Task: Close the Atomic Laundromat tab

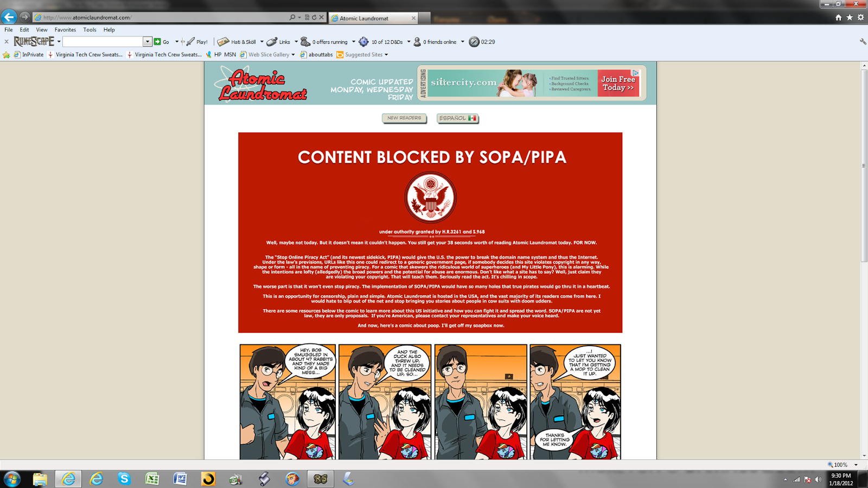Action: (x=413, y=18)
